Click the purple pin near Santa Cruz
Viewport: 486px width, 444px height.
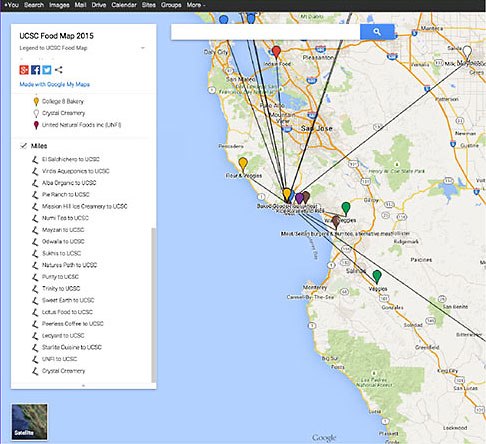(x=299, y=198)
